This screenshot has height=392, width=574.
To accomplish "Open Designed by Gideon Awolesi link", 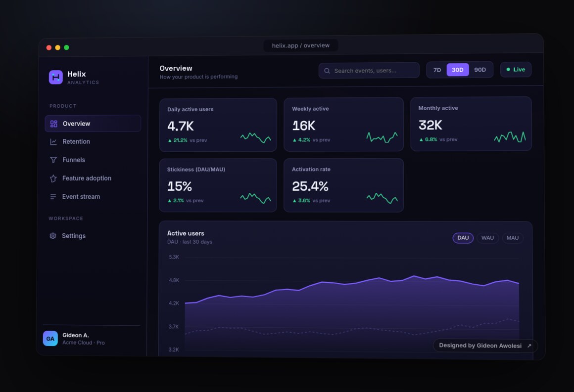I will 485,346.
